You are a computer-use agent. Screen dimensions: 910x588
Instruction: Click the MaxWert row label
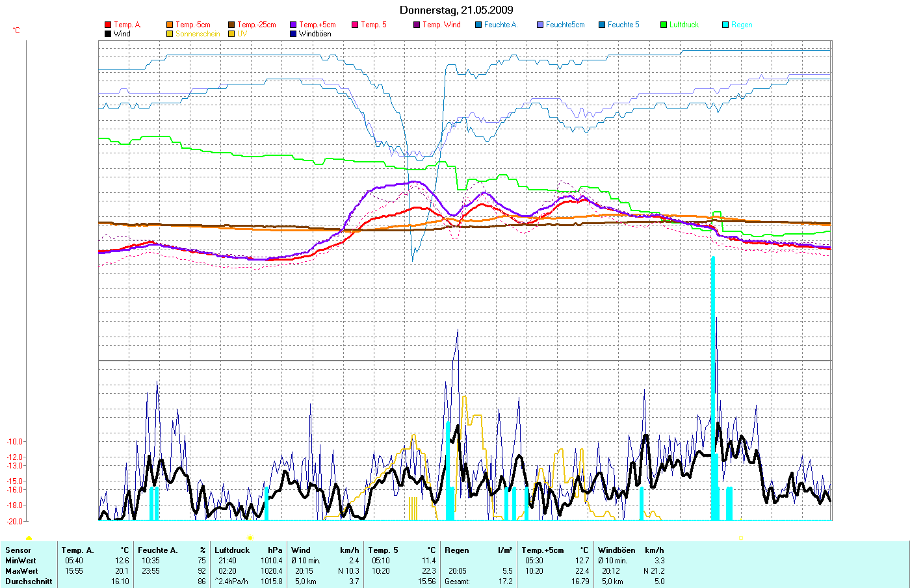(x=21, y=571)
